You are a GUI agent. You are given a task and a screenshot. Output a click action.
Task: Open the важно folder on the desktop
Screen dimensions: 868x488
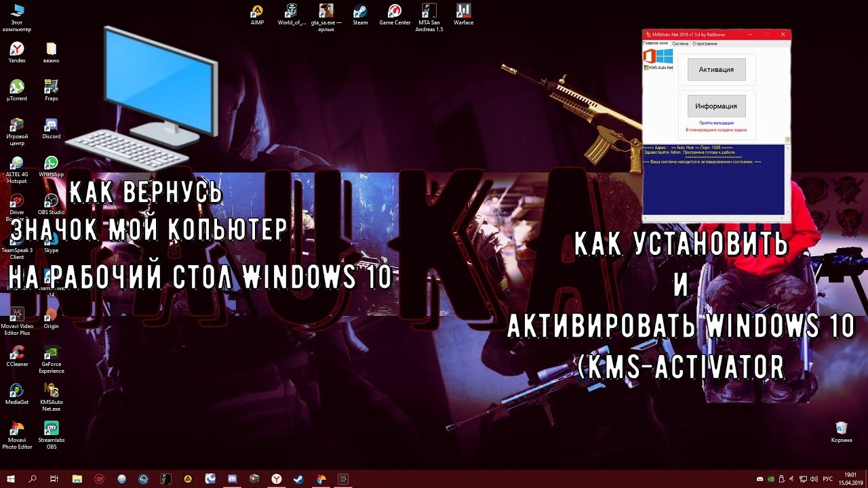point(51,52)
